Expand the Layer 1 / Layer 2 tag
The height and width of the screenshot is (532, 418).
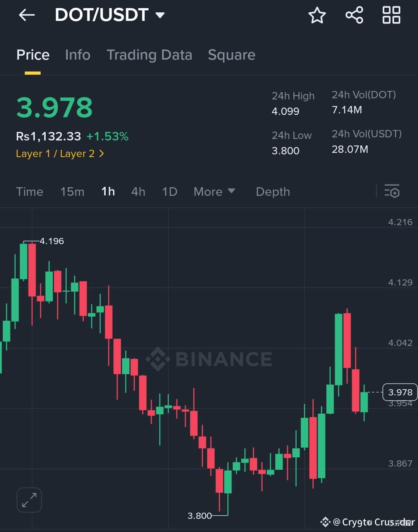click(x=60, y=154)
